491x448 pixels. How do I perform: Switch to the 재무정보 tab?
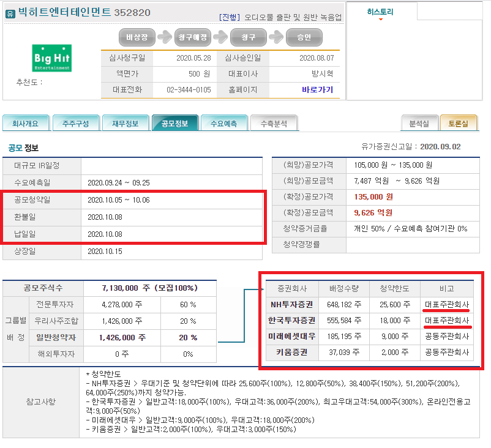click(126, 123)
